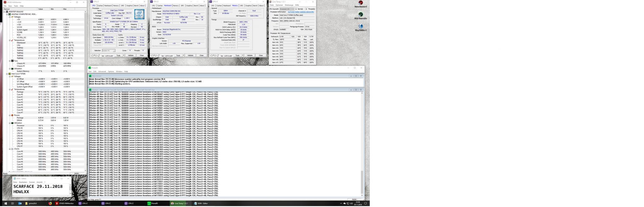Switch to SPD tab in first CPU-Z
Screen dimensions: 644x207
(123, 5)
